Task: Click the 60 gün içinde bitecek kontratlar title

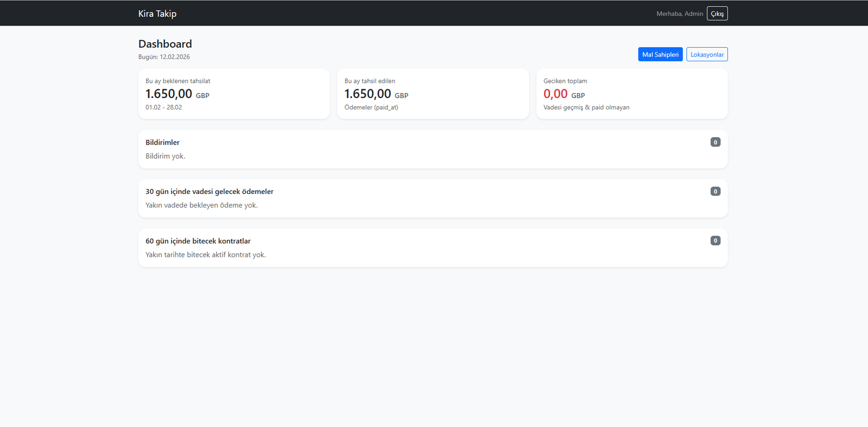Action: 198,241
